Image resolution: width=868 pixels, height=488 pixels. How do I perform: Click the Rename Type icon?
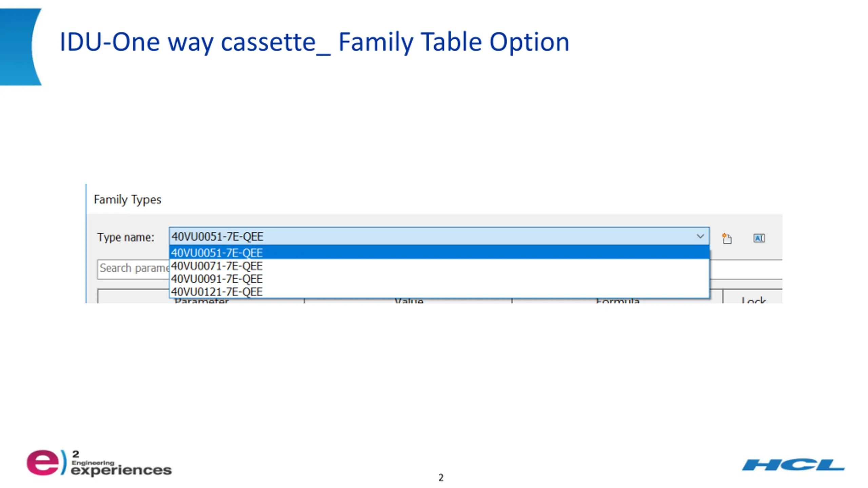759,238
